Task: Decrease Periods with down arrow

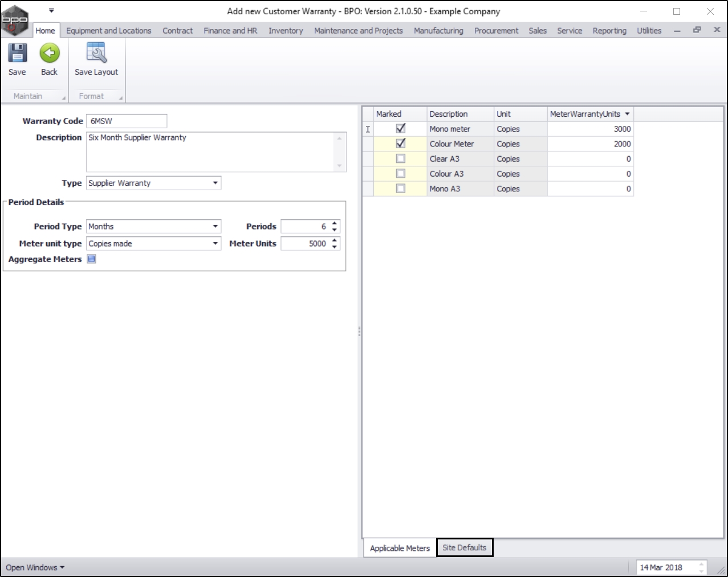Action: (335, 230)
